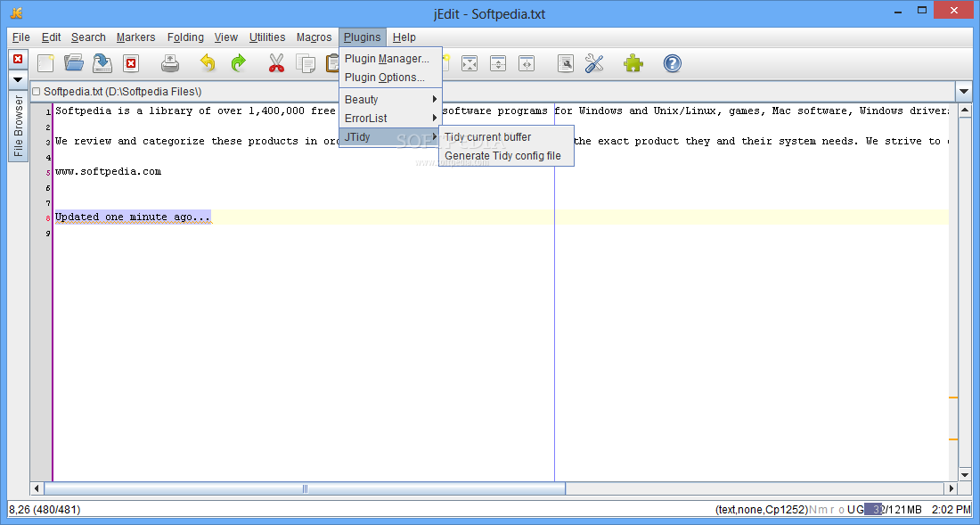Expand the Beauty plugin submenu

click(x=390, y=99)
